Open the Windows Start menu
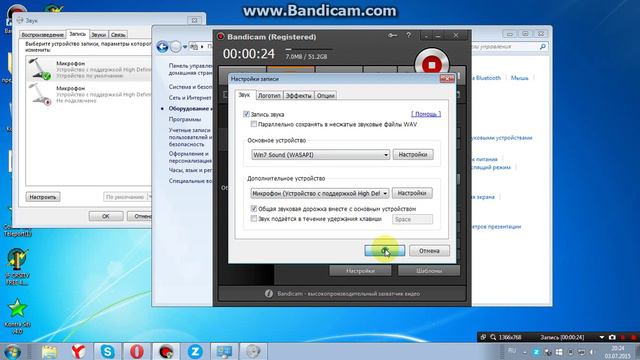This screenshot has height=360, width=640. [x=12, y=351]
